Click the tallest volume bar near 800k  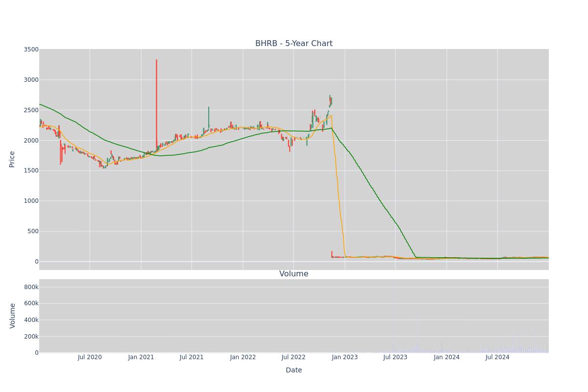393,319
